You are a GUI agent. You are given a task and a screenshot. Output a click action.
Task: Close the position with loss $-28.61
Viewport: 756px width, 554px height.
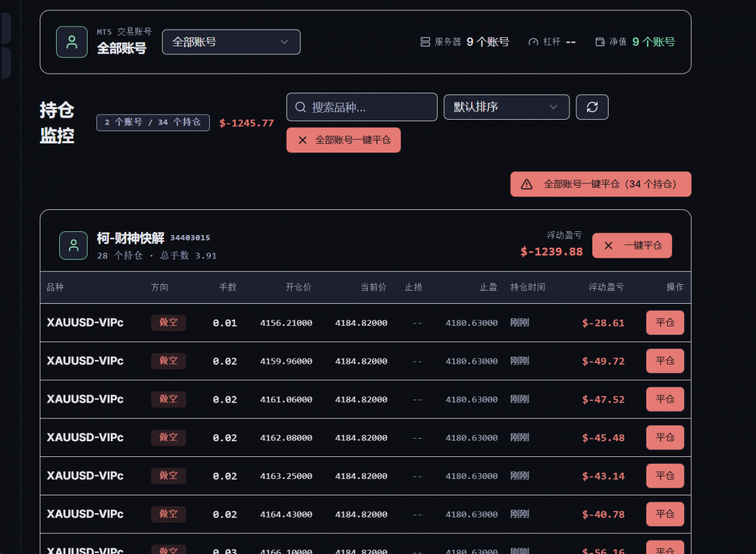(665, 323)
